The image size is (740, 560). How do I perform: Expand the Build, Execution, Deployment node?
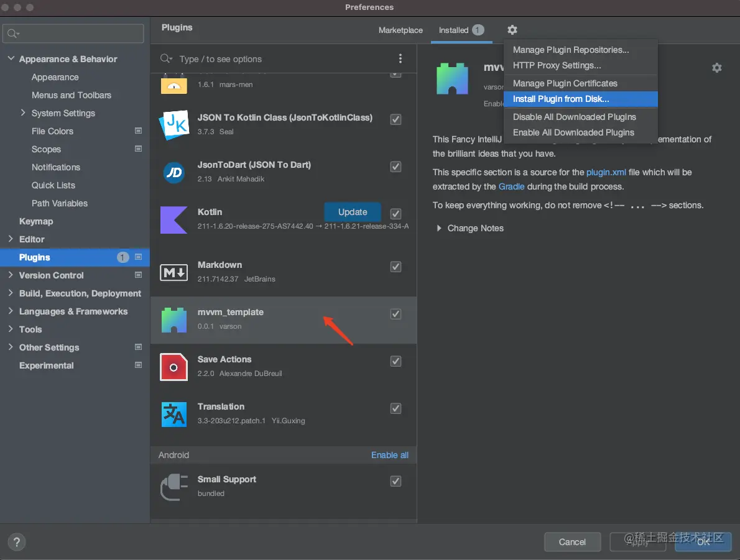coord(11,293)
